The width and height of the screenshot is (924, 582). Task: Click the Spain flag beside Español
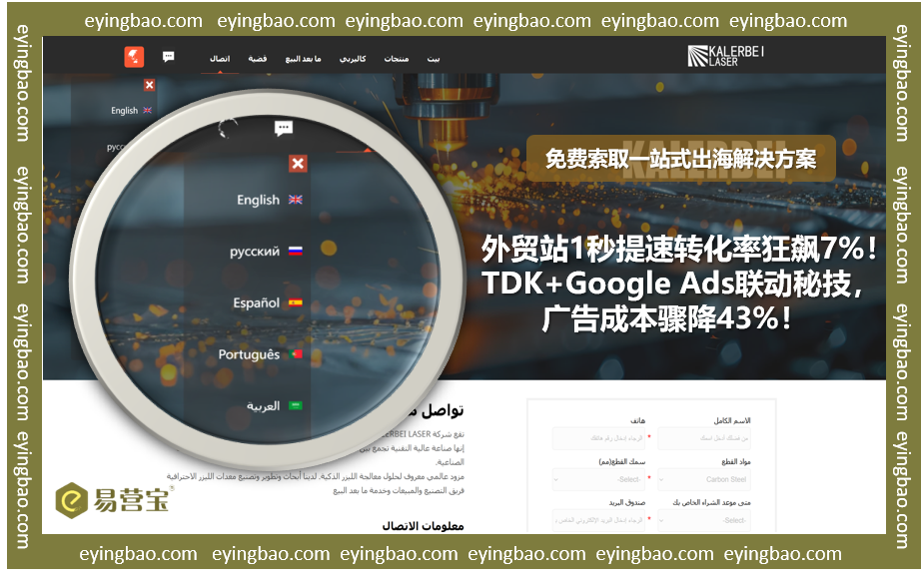click(x=294, y=300)
